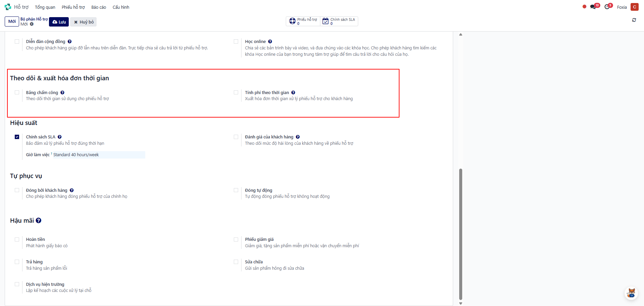Tick the Hoàn tiền checkbox
This screenshot has width=644, height=306.
pyautogui.click(x=17, y=239)
